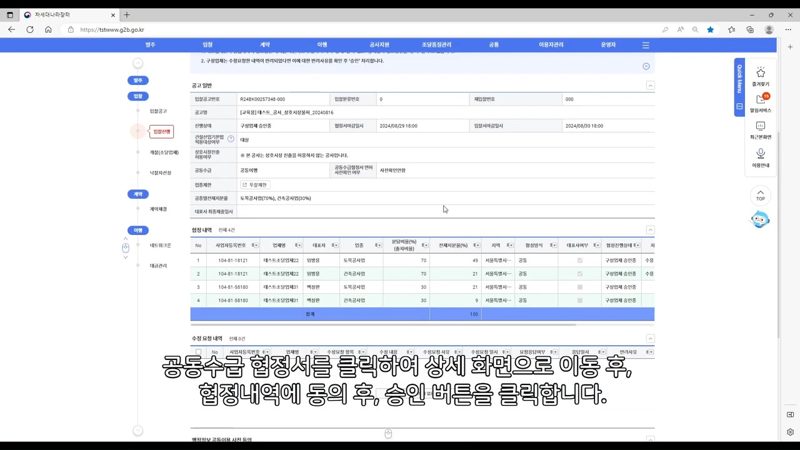Select 입찰공고 in the left step sidebar

tap(158, 111)
